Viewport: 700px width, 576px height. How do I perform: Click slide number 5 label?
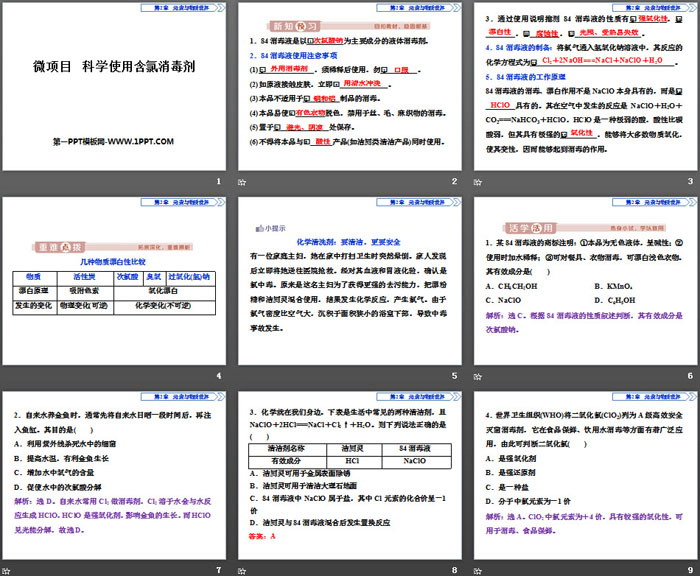click(453, 376)
